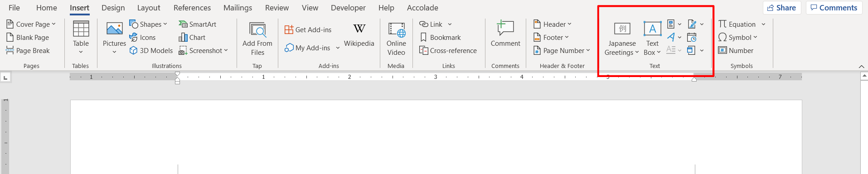
Task: Click the Share button
Action: click(782, 8)
